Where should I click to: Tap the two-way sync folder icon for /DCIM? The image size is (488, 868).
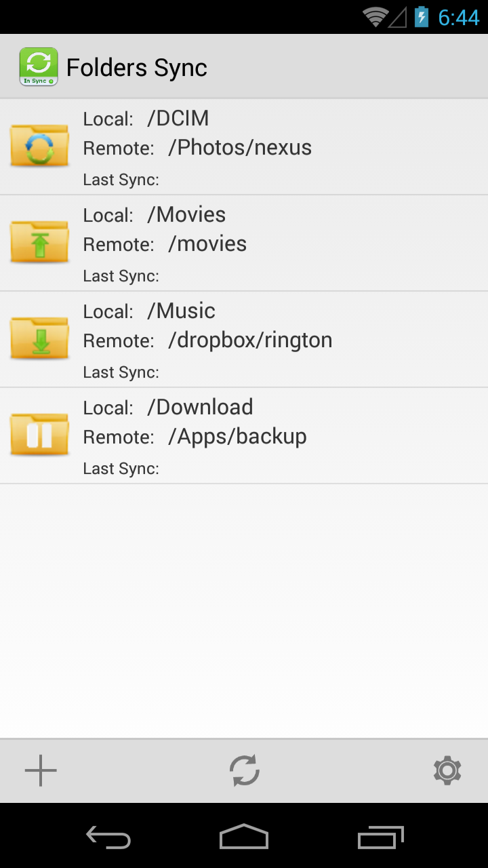(39, 144)
